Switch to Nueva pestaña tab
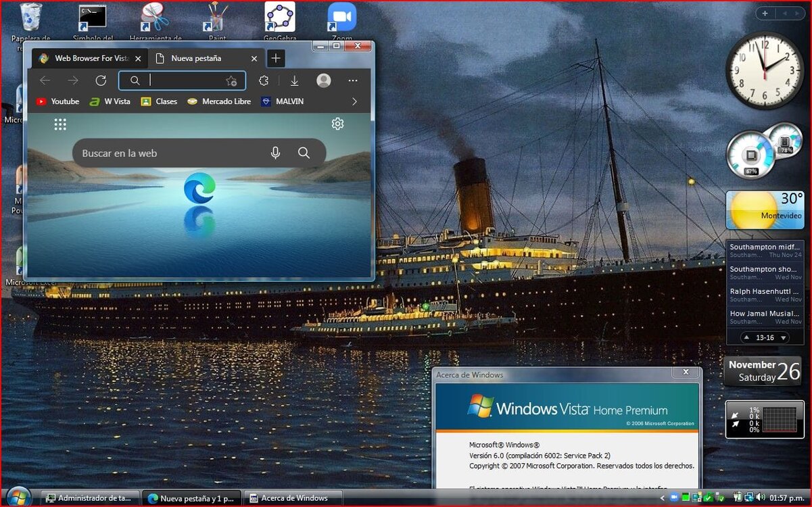 pos(197,59)
